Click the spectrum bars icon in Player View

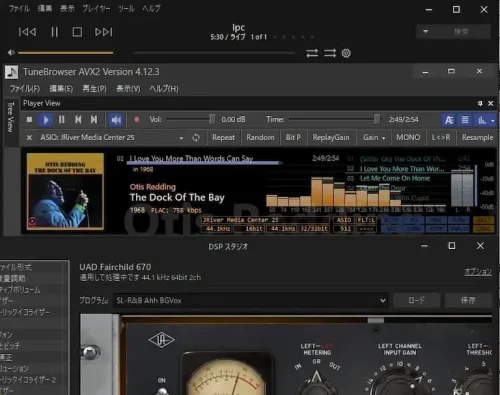(482, 120)
